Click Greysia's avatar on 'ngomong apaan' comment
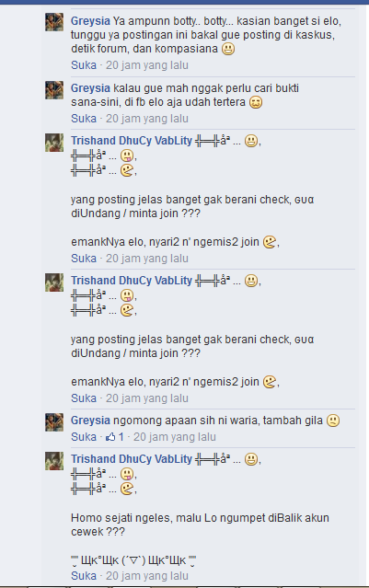Viewport: 369px width, 588px height. [x=54, y=422]
